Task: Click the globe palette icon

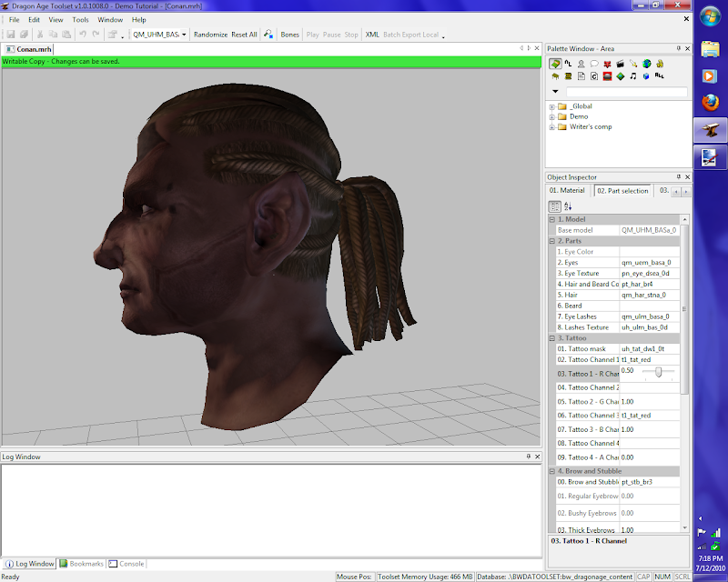Action: [646, 64]
